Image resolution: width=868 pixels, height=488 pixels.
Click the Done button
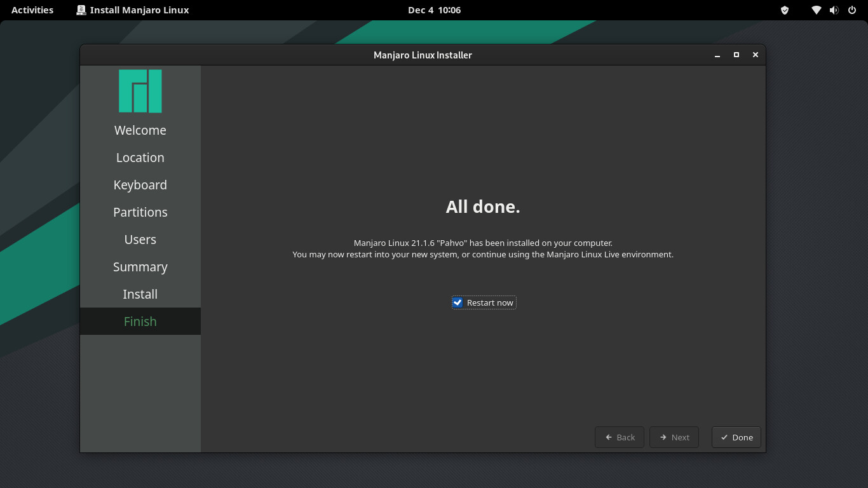click(736, 437)
